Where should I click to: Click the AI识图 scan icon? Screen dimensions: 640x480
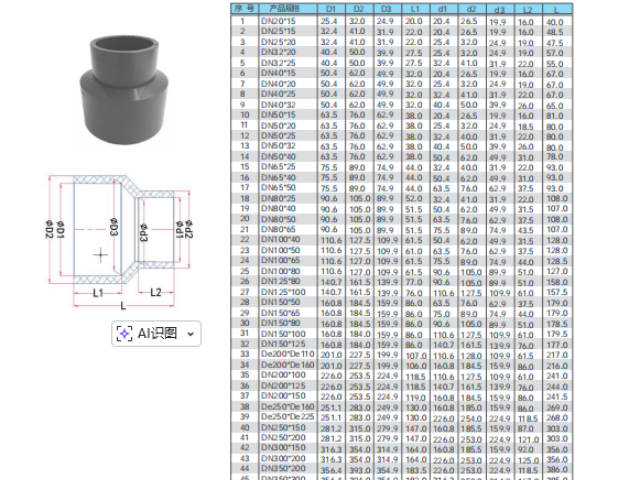click(x=125, y=333)
